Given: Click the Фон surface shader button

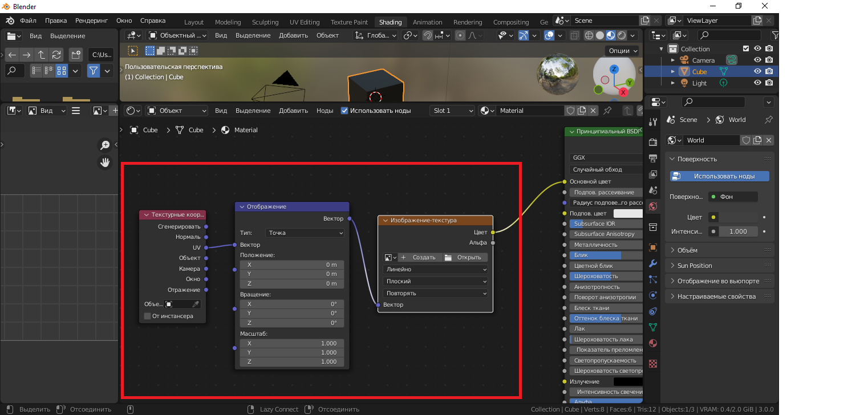Looking at the screenshot, I should coord(733,197).
